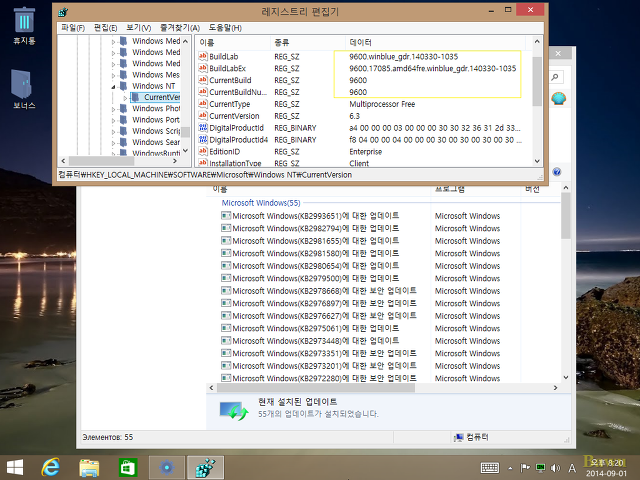Screen dimensions: 640x480
Task: Expand the CurrentVersion registry key
Action: pos(125,98)
